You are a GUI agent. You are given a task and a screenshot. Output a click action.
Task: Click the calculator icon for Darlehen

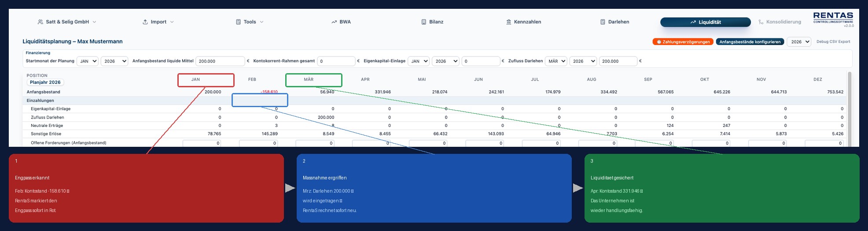(x=603, y=22)
